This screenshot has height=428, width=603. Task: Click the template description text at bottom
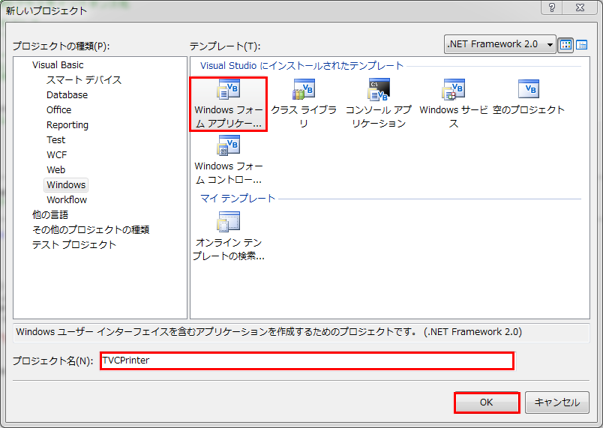(x=269, y=332)
